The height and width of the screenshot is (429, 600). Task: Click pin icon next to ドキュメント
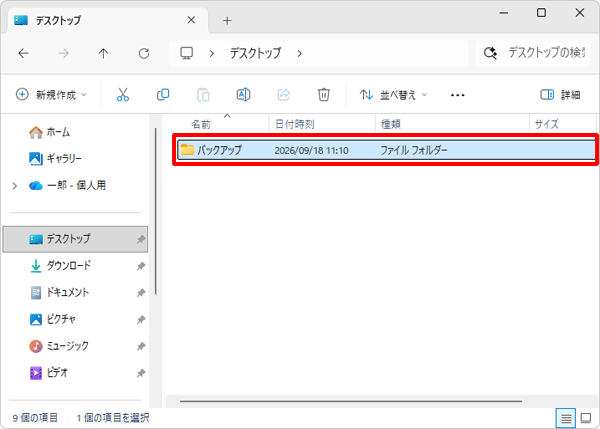point(141,293)
